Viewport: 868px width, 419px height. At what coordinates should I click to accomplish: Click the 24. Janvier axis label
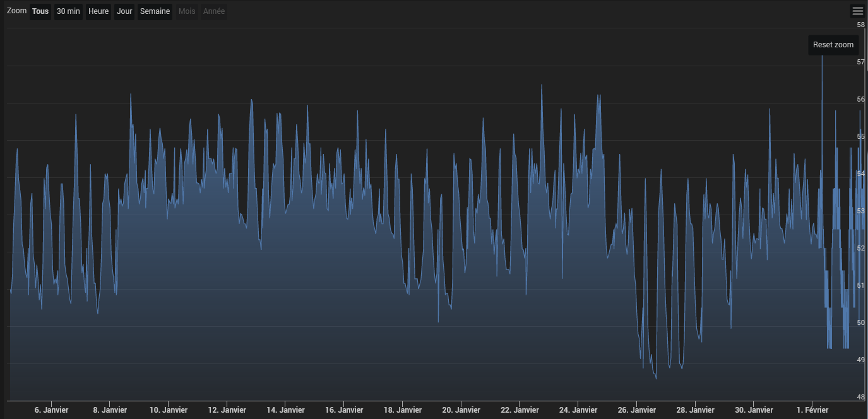tap(578, 410)
